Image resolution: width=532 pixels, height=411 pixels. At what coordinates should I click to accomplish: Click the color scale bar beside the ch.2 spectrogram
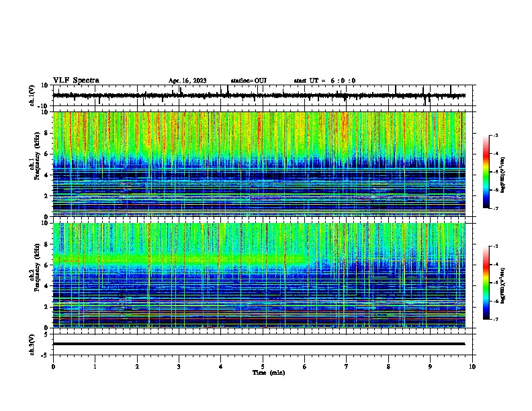click(486, 283)
